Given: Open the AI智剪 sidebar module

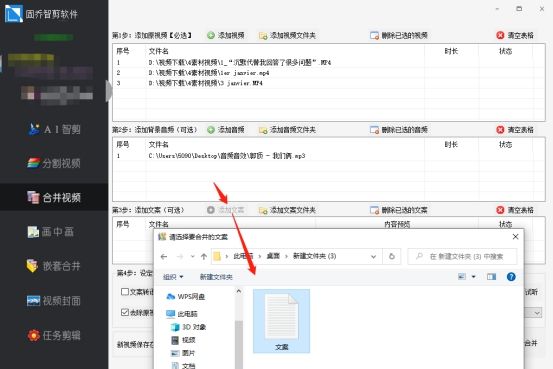Looking at the screenshot, I should pyautogui.click(x=54, y=129).
